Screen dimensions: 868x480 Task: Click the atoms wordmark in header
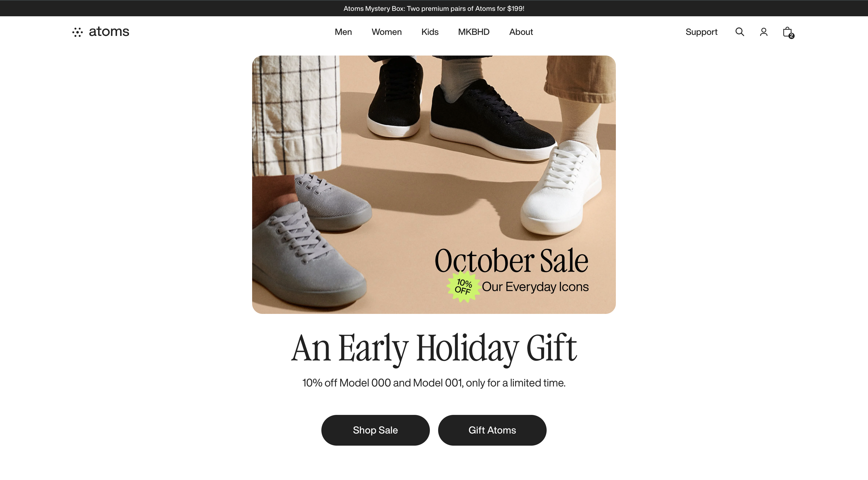tap(109, 31)
